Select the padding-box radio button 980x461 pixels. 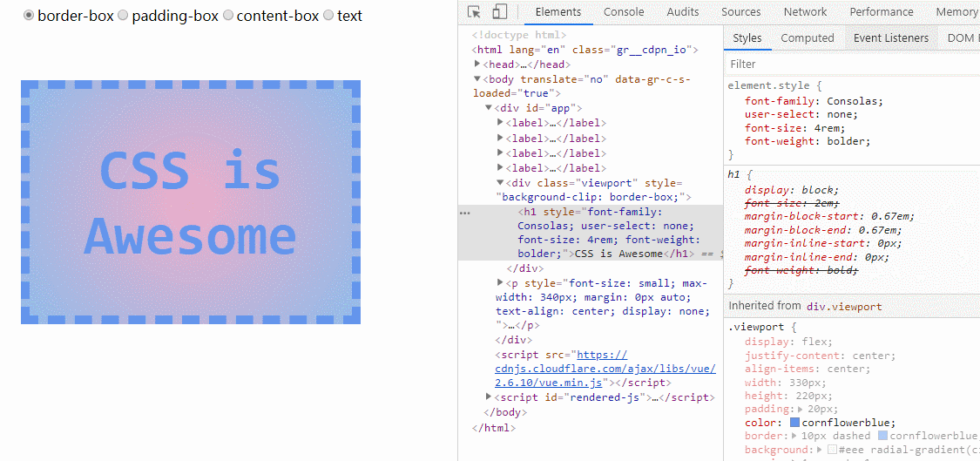(x=123, y=16)
